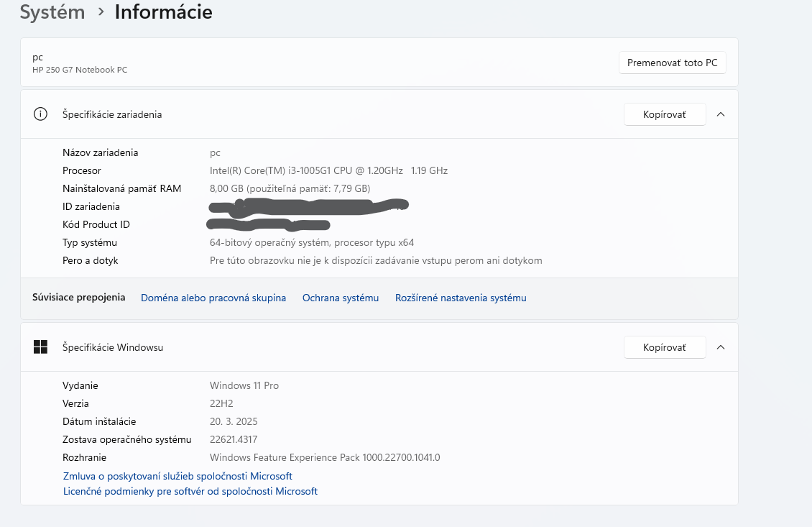Click the Špecifikácie Windowsu header title
812x527 pixels.
(x=113, y=347)
